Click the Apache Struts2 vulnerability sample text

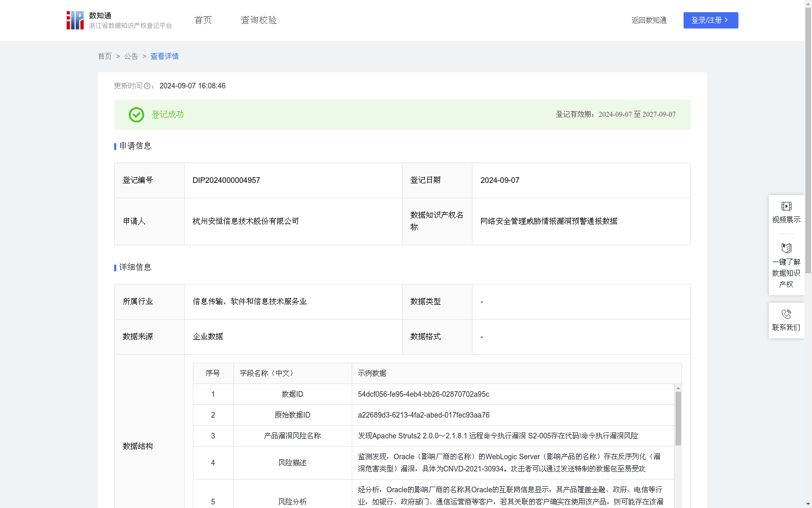(x=498, y=436)
